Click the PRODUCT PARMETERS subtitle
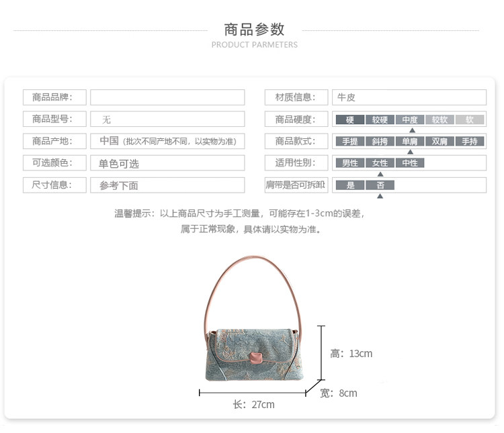Screen dimensions: 504x433 tap(255, 45)
